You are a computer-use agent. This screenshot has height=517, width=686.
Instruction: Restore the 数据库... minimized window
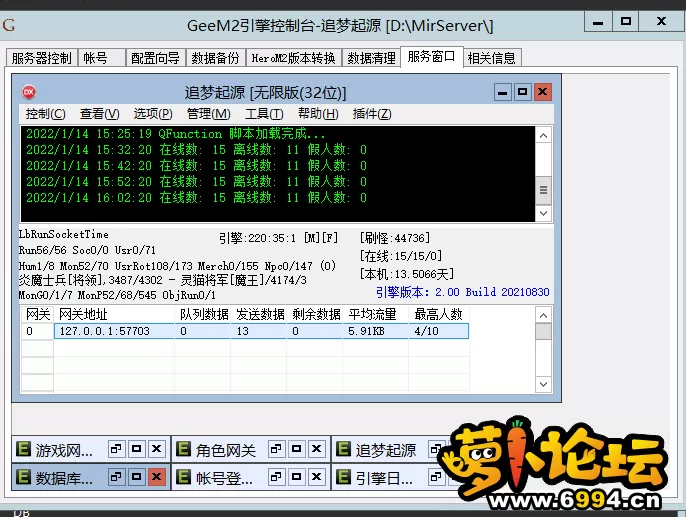(x=116, y=477)
